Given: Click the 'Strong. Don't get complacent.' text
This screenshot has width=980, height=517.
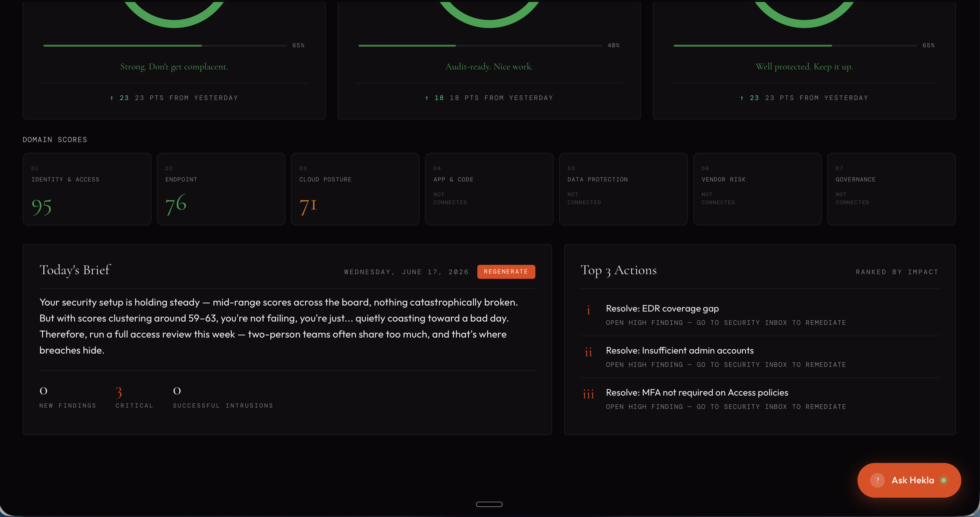Looking at the screenshot, I should 174,66.
